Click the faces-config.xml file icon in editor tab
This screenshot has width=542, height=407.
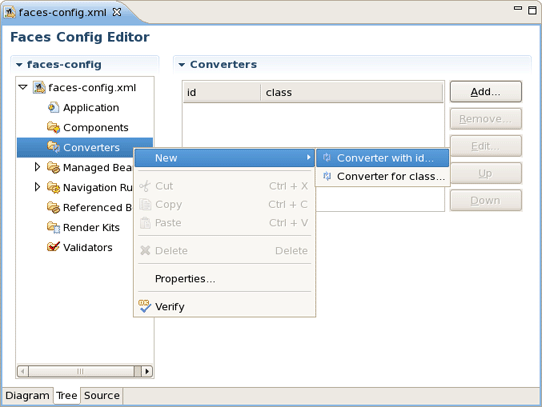tap(10, 12)
